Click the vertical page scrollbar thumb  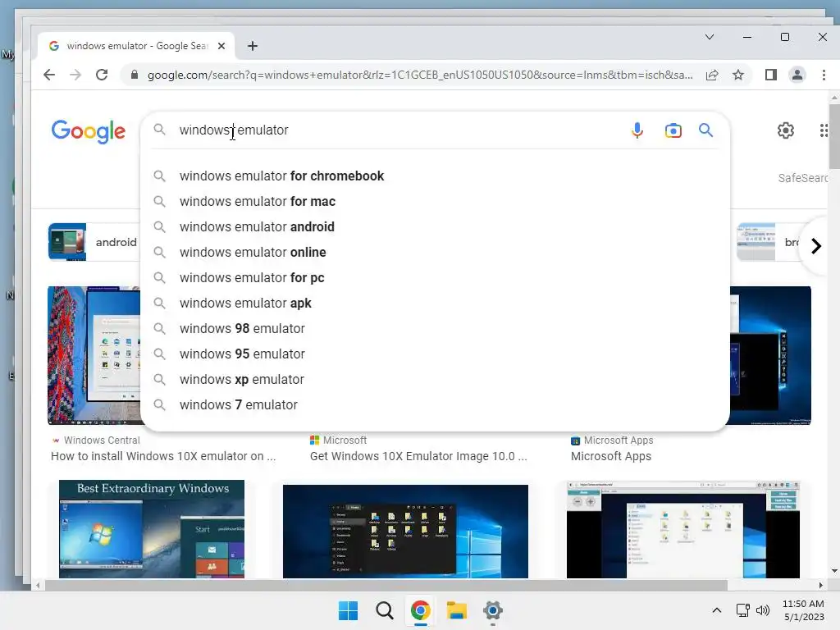(x=834, y=137)
